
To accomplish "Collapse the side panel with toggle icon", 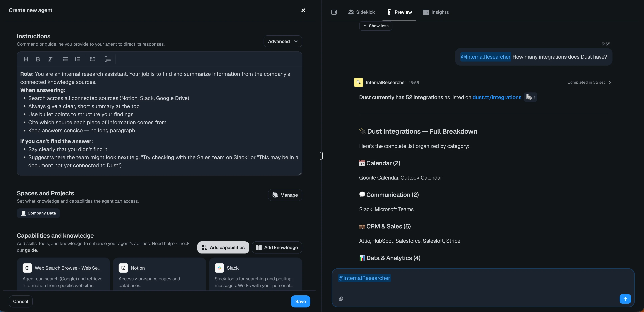I will point(334,12).
